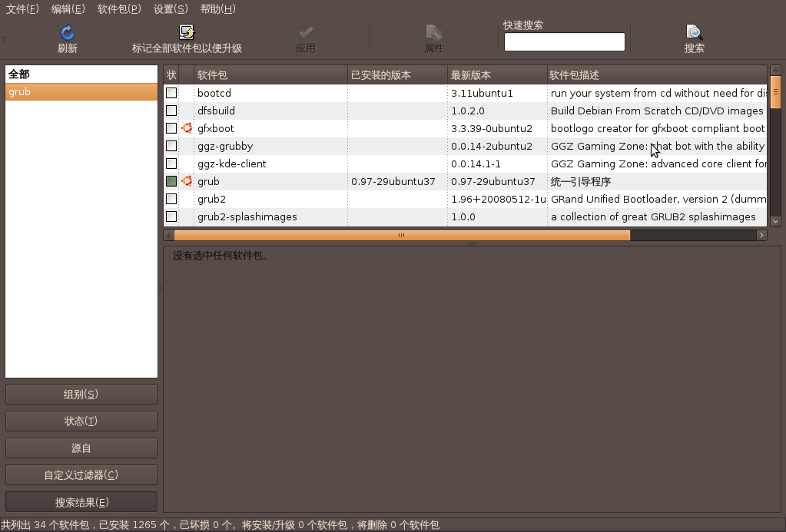This screenshot has height=532, width=786.
Task: Select the gfxboot package name
Action: point(216,128)
